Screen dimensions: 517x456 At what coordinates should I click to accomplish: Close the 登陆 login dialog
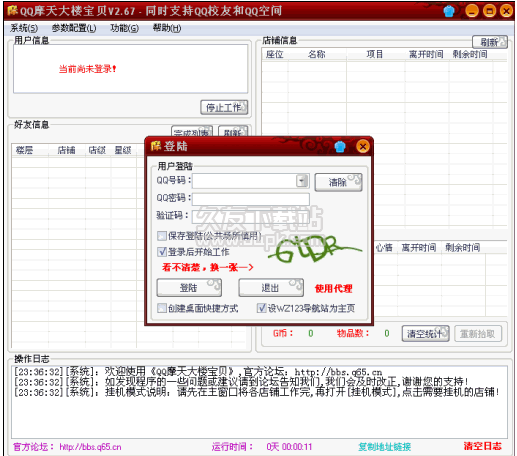point(363,146)
